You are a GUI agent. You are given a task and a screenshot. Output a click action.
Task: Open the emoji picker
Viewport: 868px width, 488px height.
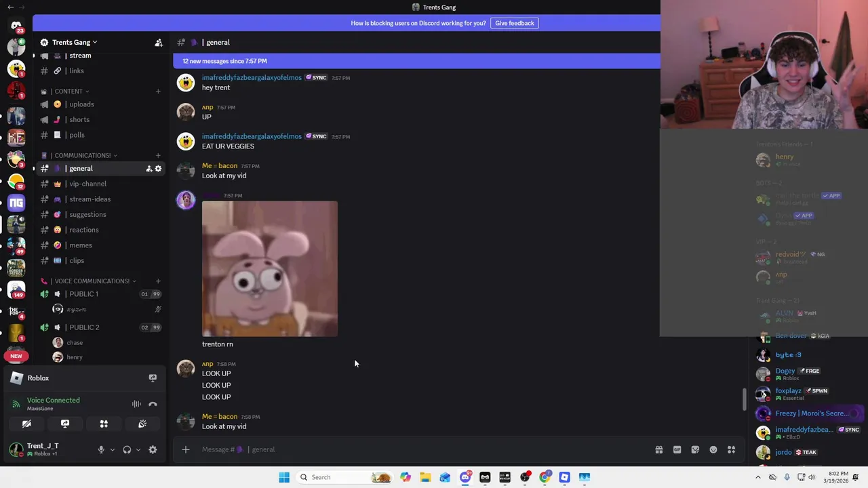coord(713,449)
